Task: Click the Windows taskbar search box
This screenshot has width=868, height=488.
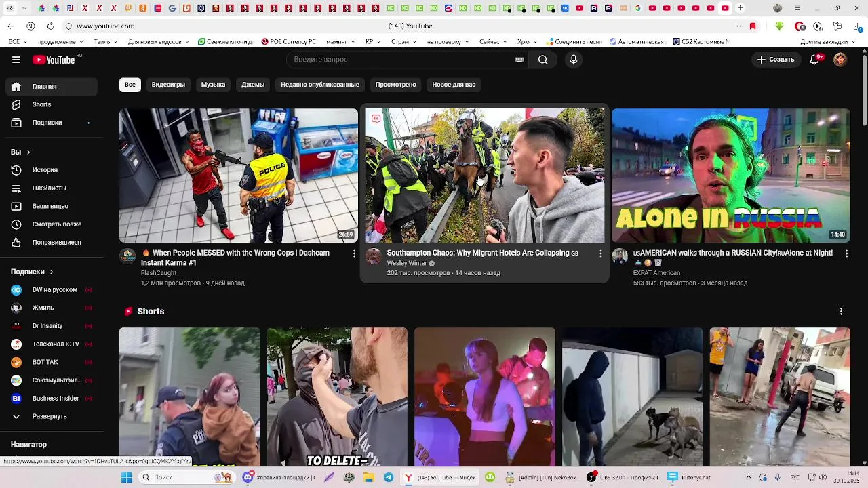Action: pyautogui.click(x=186, y=478)
